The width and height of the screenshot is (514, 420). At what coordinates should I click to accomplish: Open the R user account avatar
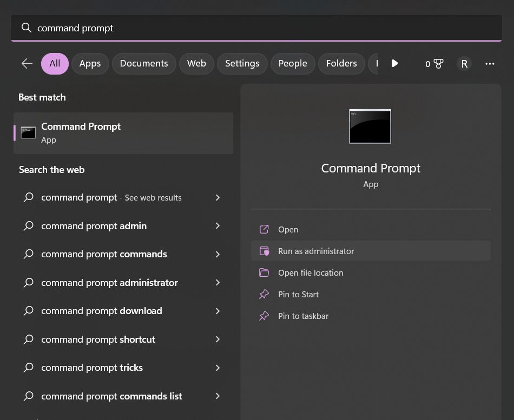click(464, 64)
